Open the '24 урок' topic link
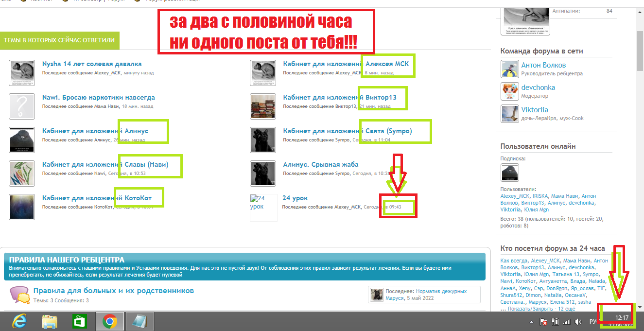This screenshot has height=331, width=644. 295,198
